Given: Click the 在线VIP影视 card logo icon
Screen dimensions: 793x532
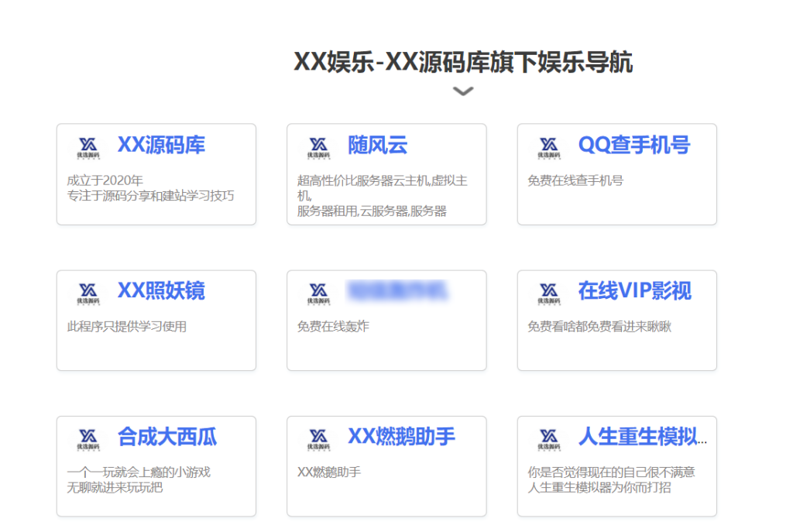Looking at the screenshot, I should [x=550, y=291].
